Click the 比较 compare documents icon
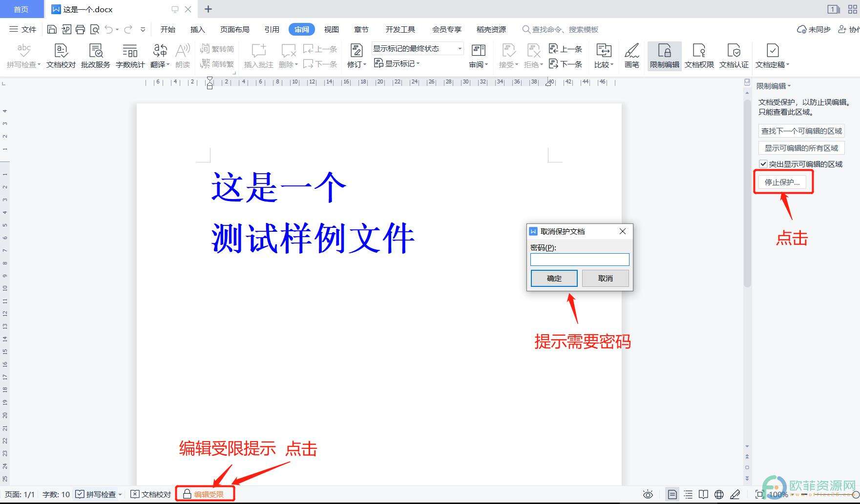The image size is (860, 504). coord(604,56)
